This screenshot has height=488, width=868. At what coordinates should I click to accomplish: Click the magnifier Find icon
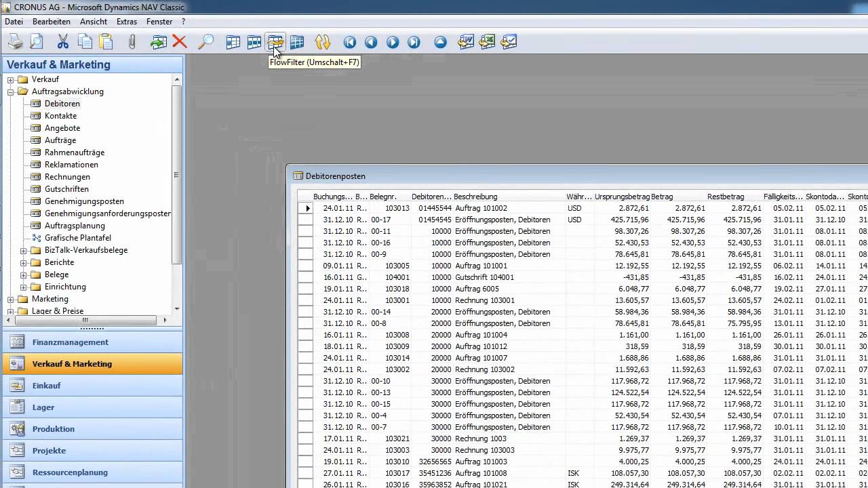(205, 42)
